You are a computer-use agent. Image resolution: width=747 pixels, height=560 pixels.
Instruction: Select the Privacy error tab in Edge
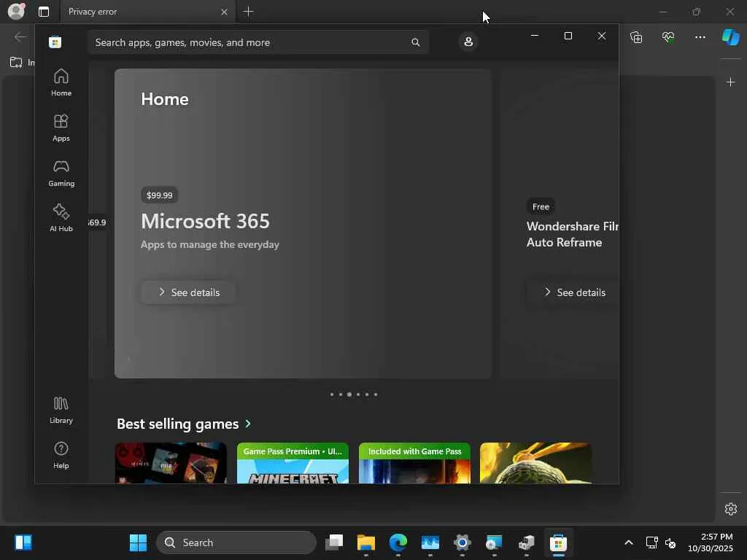[147, 12]
